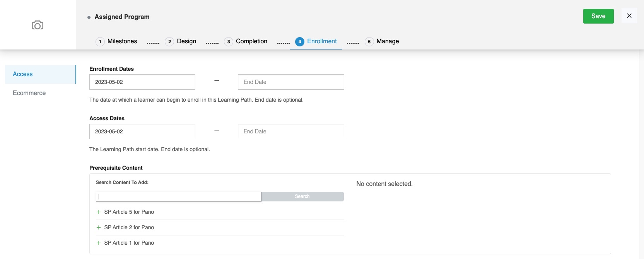Click the Enrollment Dates End Date field

pos(291,82)
